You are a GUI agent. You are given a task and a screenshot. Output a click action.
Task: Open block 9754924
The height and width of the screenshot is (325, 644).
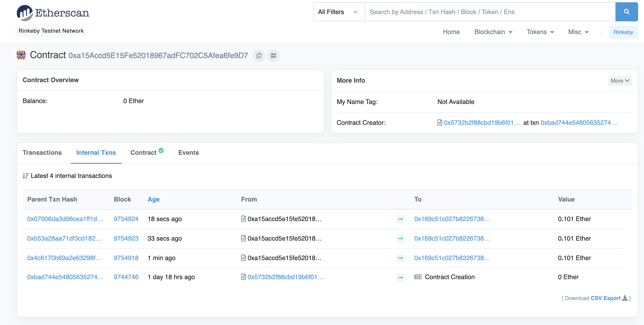pos(126,219)
